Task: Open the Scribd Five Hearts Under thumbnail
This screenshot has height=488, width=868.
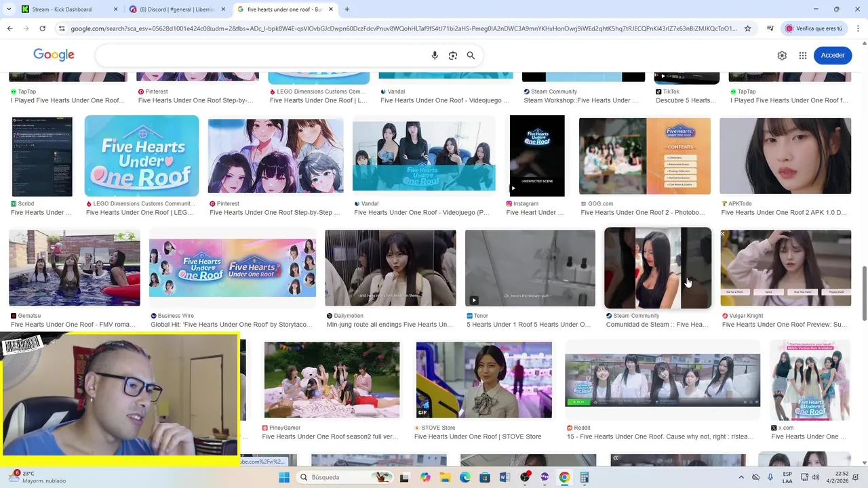Action: 42,157
